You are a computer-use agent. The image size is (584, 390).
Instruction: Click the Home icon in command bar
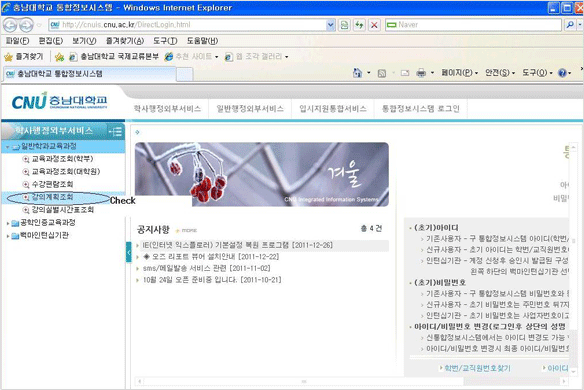pyautogui.click(x=357, y=73)
